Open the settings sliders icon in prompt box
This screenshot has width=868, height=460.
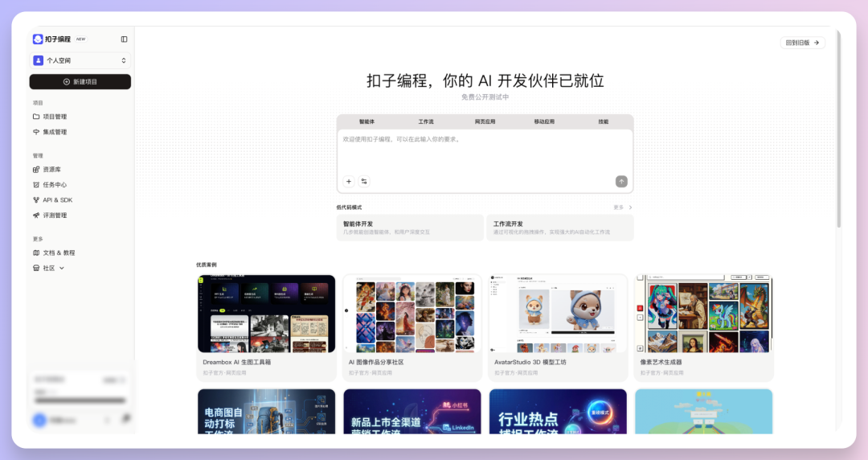point(364,182)
